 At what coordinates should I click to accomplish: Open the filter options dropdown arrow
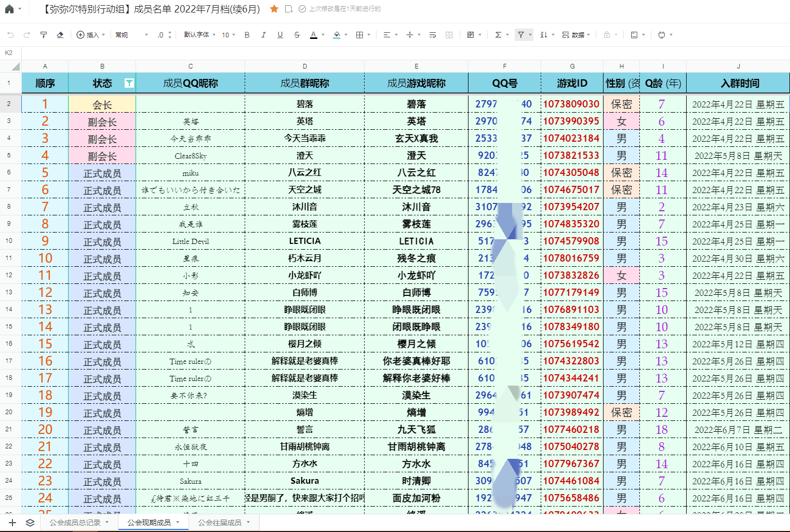[x=530, y=35]
